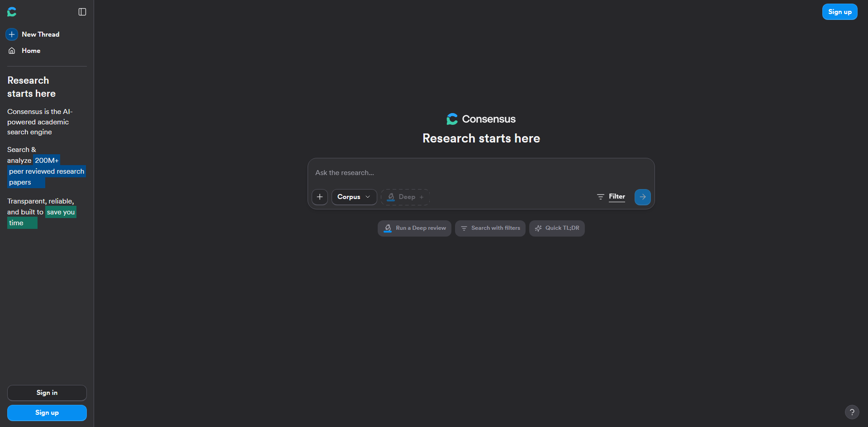Click the '200M+' highlighted text

click(47, 161)
